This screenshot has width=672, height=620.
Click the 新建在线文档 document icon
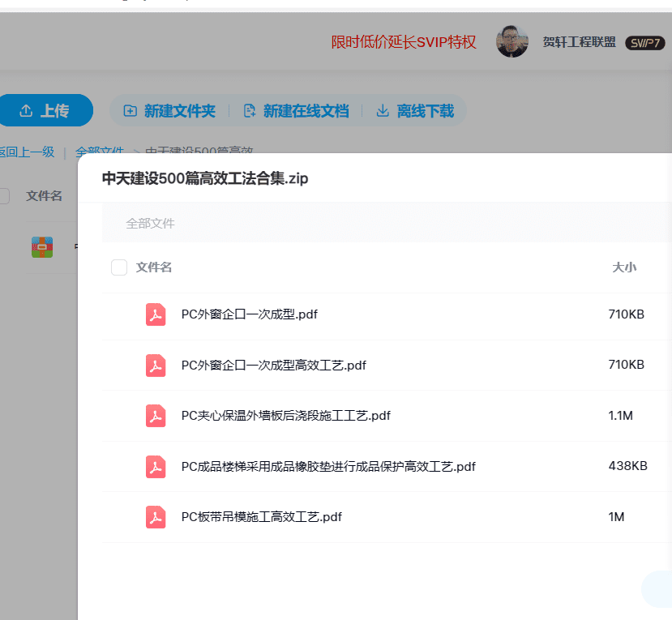coord(250,111)
